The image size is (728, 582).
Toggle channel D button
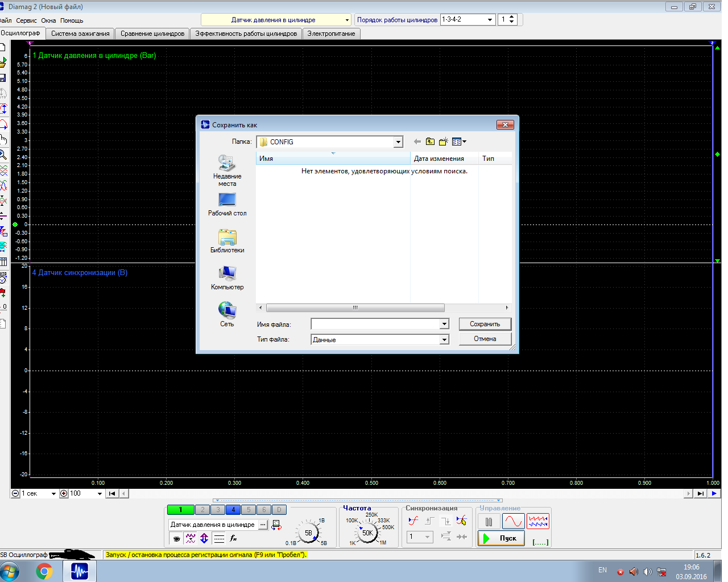click(x=279, y=510)
